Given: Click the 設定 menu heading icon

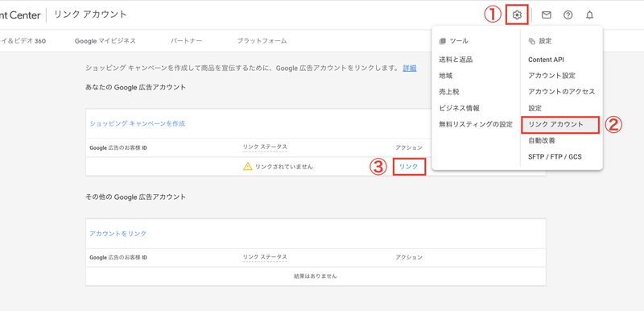Looking at the screenshot, I should point(532,41).
